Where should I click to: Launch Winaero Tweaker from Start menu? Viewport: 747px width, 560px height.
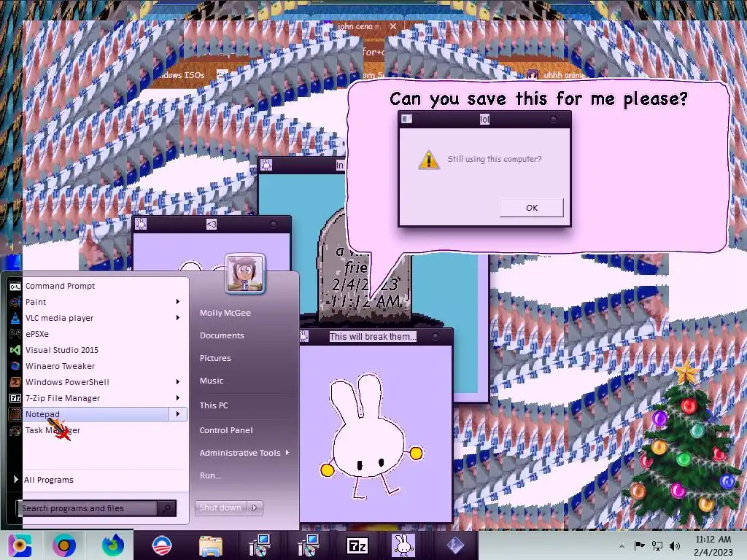click(x=60, y=366)
